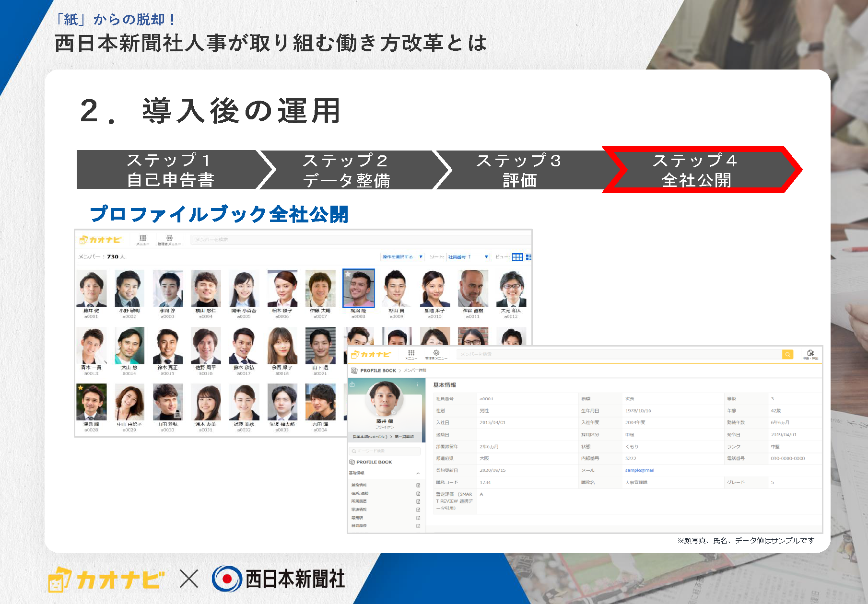Image resolution: width=868 pixels, height=604 pixels.
Task: Click the PROFILE BOOK breadcrumb icon
Action: (x=354, y=371)
